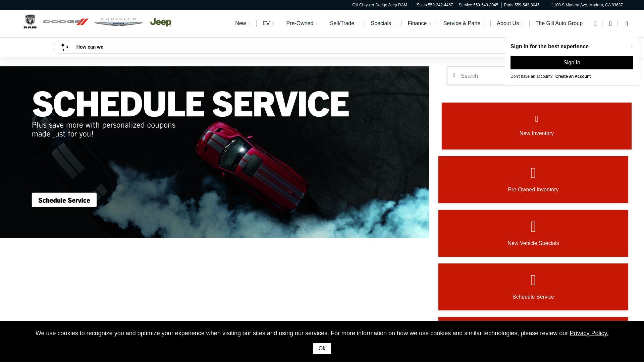
Task: Click the Jeep brand logo
Action: pos(161,22)
